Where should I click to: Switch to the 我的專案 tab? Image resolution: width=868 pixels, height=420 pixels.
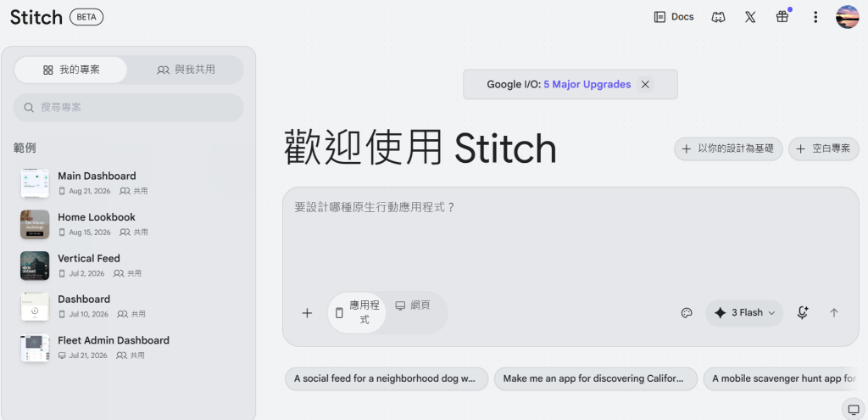point(71,70)
